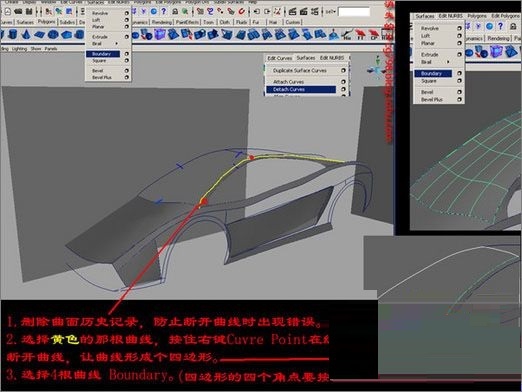
Task: Switch to the Cloth shelf tab
Action: (x=225, y=22)
